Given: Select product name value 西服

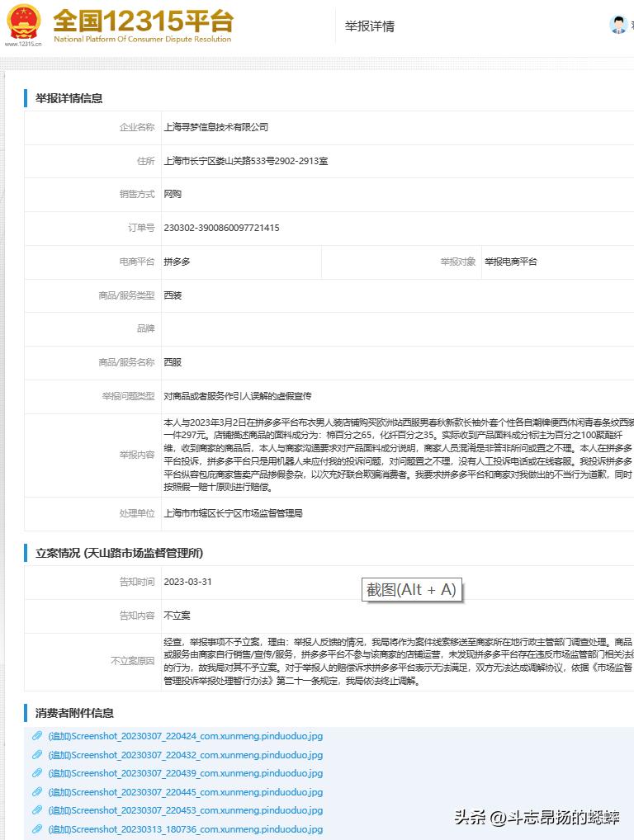Looking at the screenshot, I should coord(173,362).
